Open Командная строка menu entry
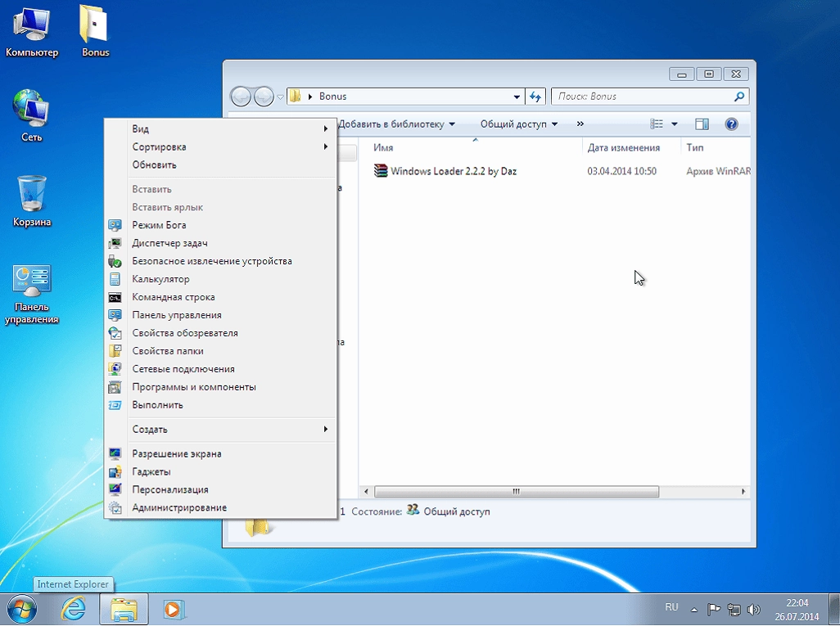The image size is (840, 626). tap(220, 297)
